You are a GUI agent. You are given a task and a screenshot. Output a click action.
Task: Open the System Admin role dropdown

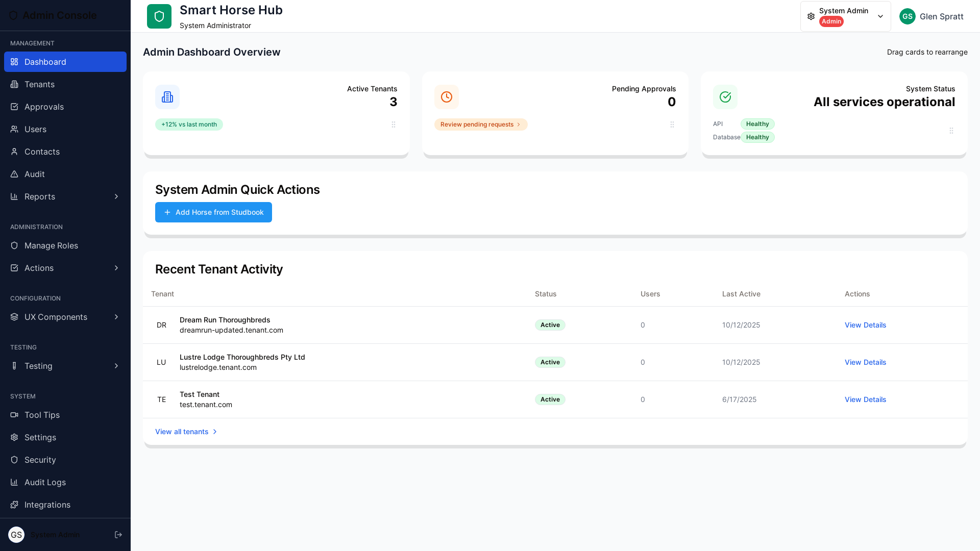pyautogui.click(x=846, y=16)
